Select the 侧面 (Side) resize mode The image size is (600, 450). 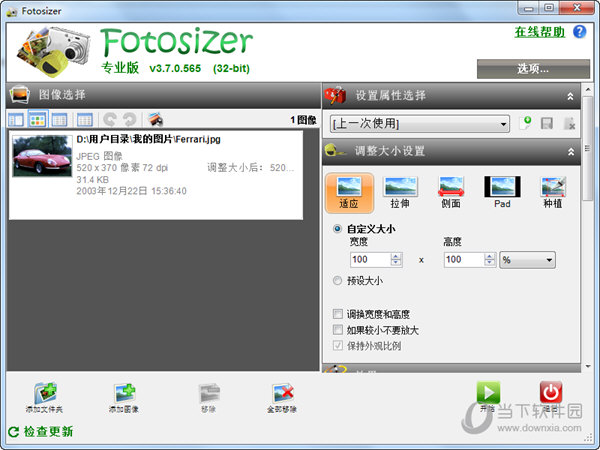(x=451, y=192)
